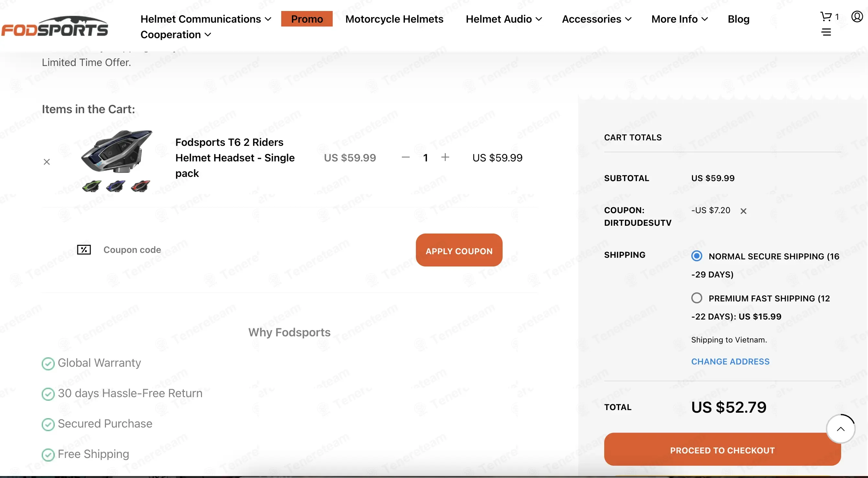The height and width of the screenshot is (478, 868).
Task: Increase quantity with the plus button
Action: click(445, 157)
